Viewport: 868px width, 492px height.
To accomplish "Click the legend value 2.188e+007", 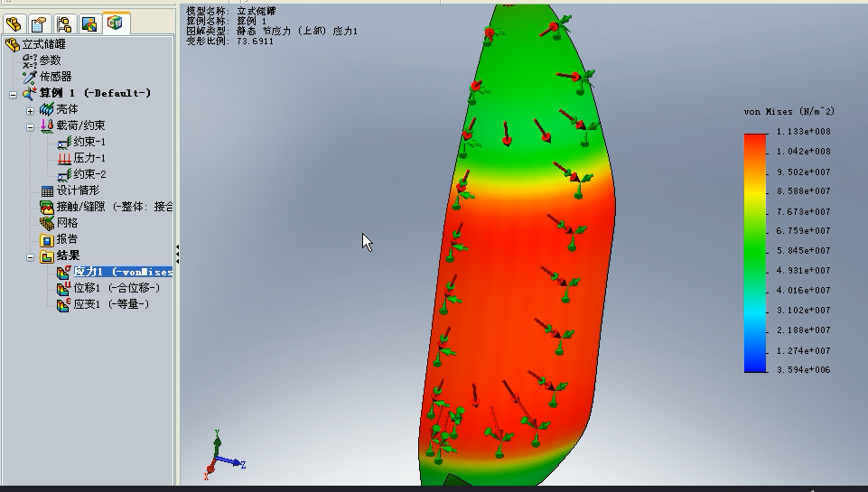I will point(803,330).
